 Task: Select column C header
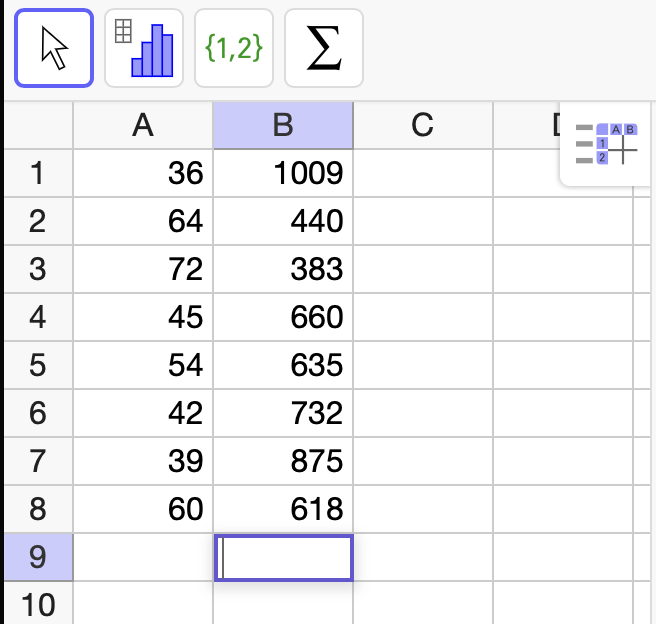(x=422, y=125)
